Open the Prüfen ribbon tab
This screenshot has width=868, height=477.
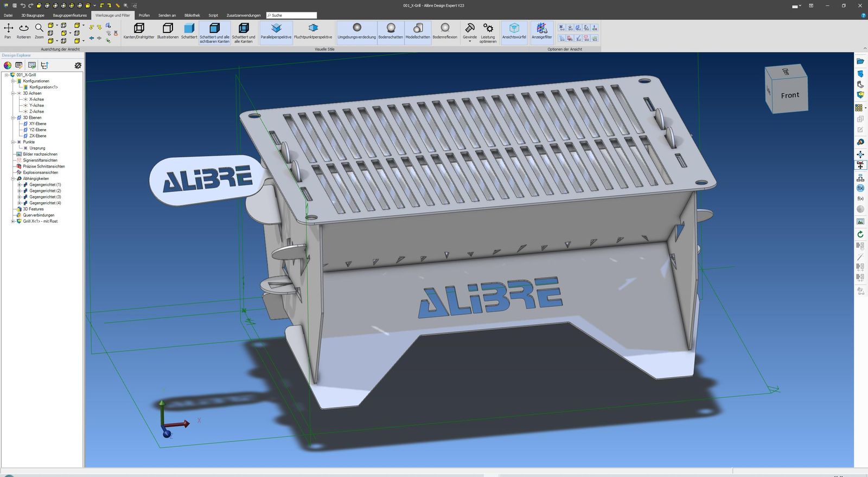point(144,15)
